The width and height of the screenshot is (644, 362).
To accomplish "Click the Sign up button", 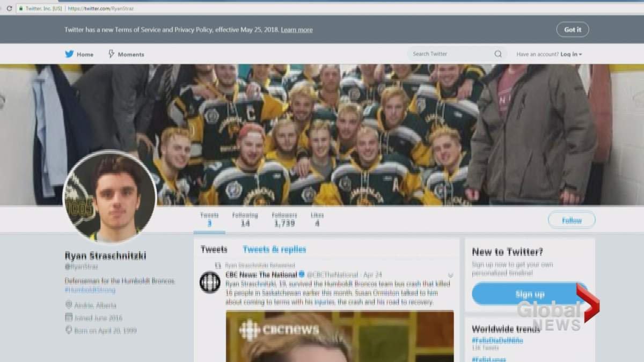I will pyautogui.click(x=530, y=294).
